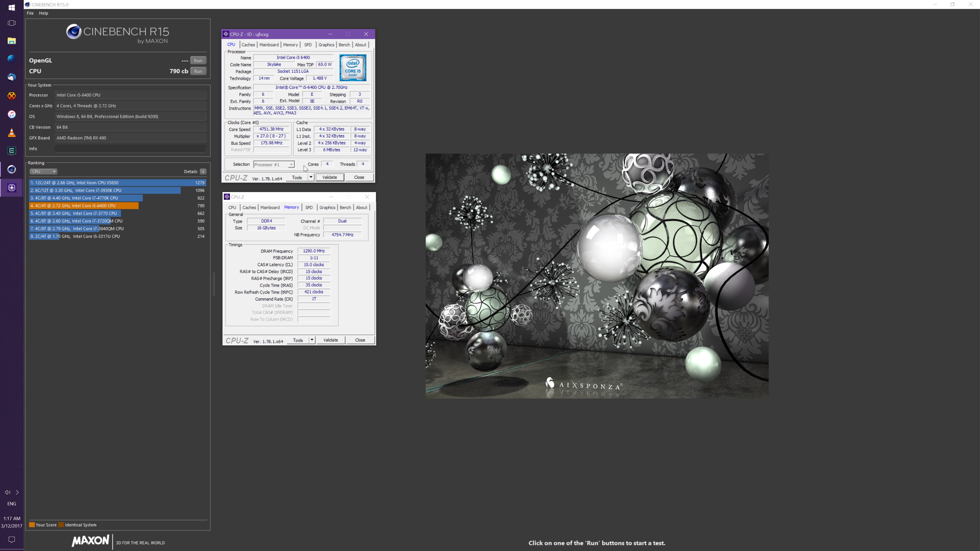Select the Core Speed value 4751.38 MHz

tap(271, 129)
